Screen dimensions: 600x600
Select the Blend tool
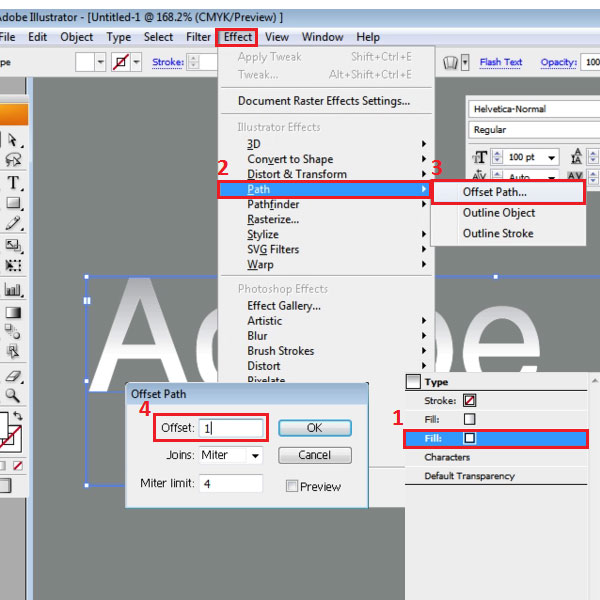click(x=12, y=332)
